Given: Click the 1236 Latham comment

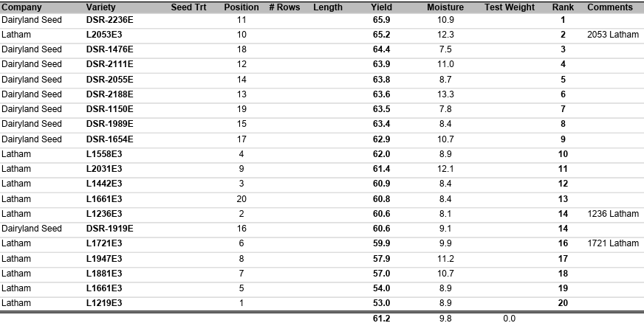Looking at the screenshot, I should (613, 214).
